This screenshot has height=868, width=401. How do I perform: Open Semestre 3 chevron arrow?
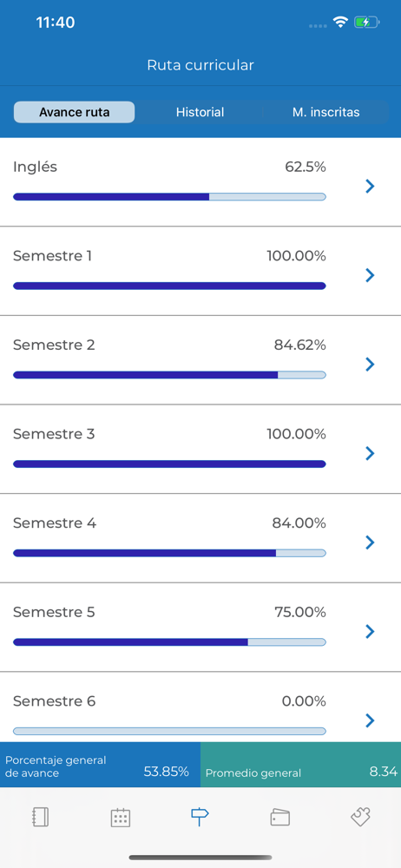pos(370,453)
